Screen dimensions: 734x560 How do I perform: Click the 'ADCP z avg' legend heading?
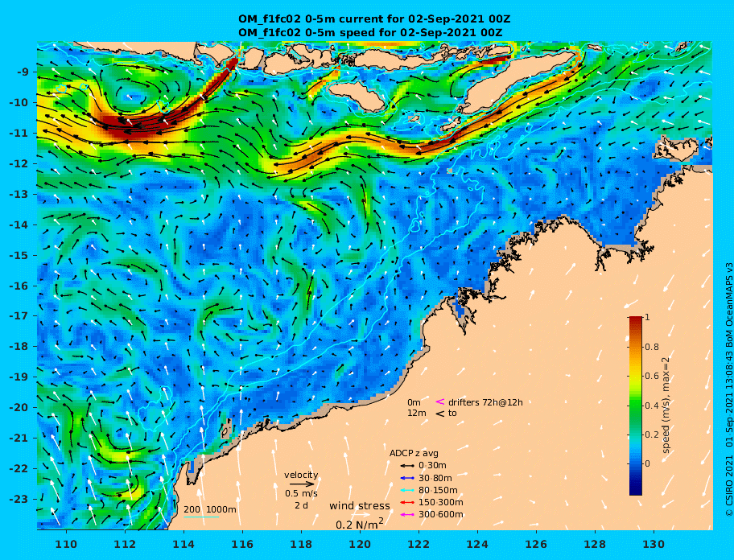coord(414,453)
